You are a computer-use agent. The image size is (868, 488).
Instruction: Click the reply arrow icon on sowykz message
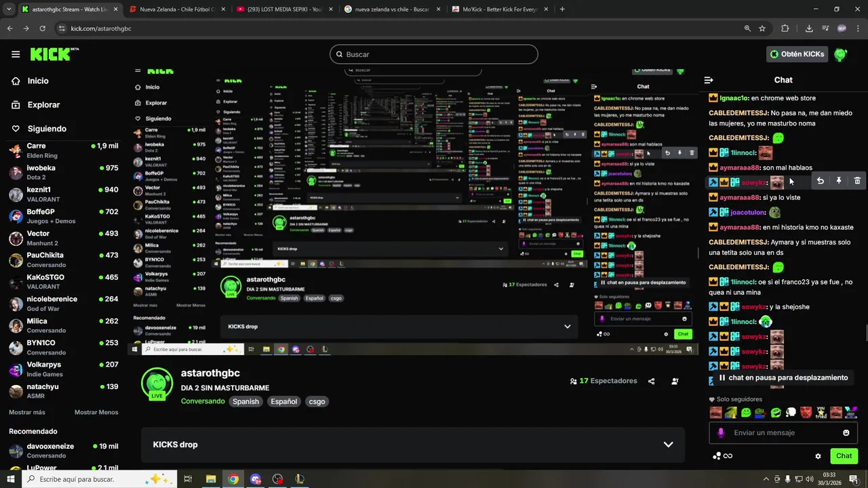[820, 181]
